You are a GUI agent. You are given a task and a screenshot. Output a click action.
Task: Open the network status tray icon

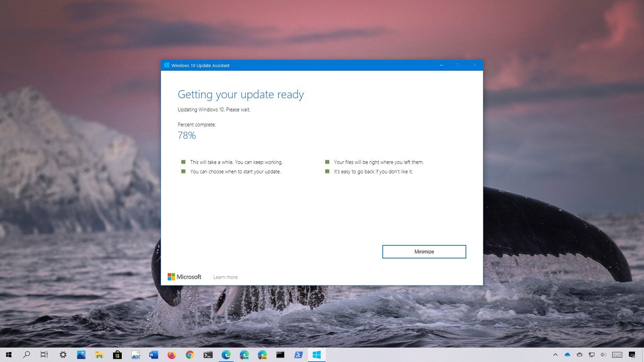point(591,355)
